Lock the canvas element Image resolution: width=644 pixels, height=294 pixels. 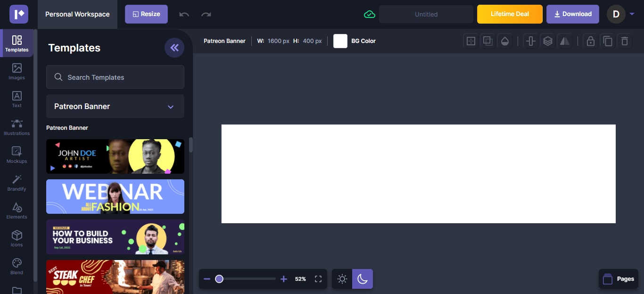pyautogui.click(x=591, y=41)
